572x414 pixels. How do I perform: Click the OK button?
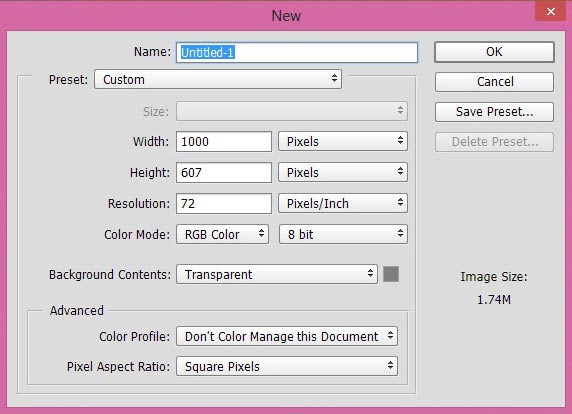pyautogui.click(x=494, y=52)
